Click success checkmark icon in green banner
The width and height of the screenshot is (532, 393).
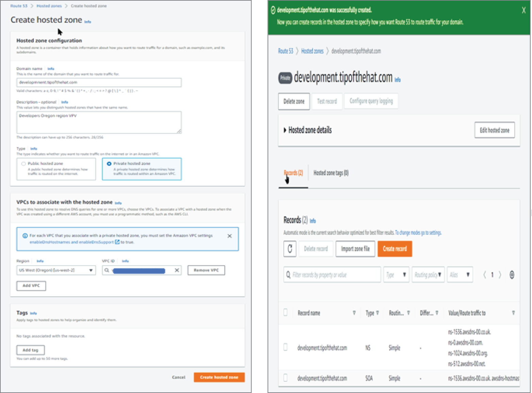[273, 10]
